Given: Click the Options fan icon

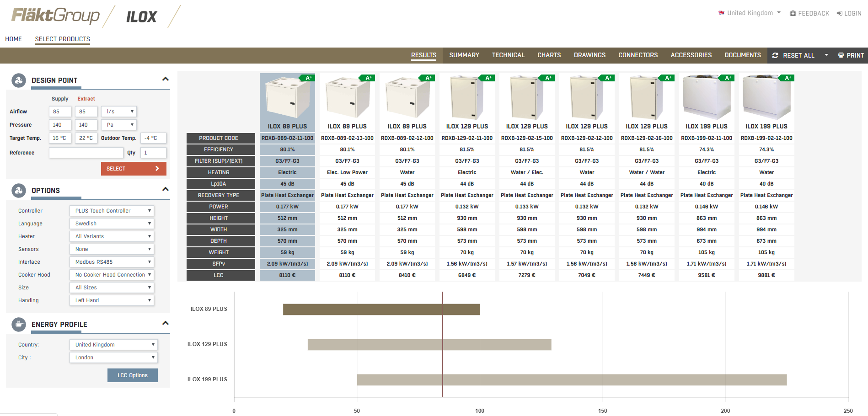Looking at the screenshot, I should tap(19, 191).
